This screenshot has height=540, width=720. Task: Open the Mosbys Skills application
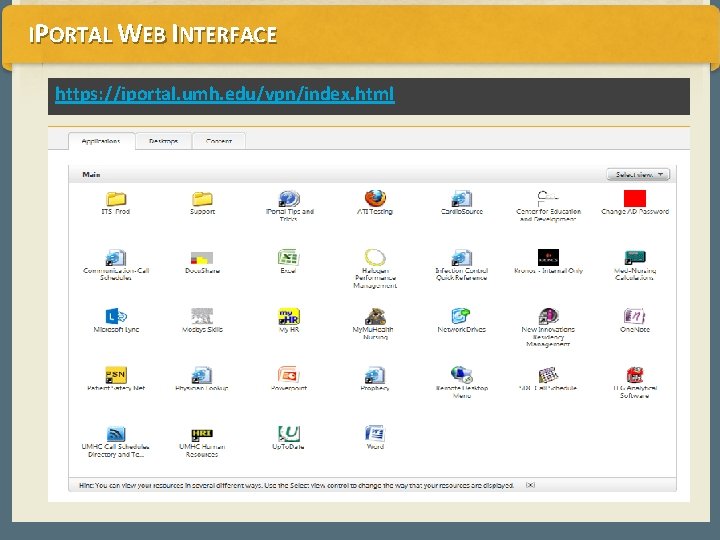click(x=202, y=316)
